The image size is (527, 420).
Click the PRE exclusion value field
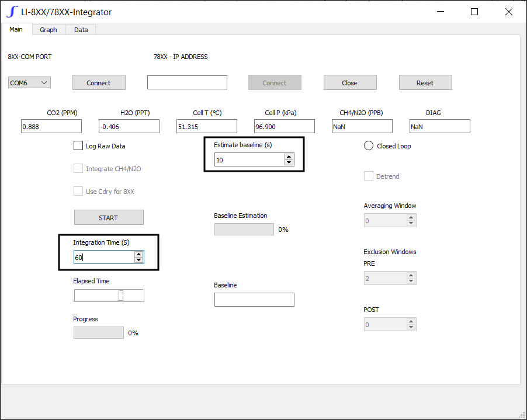tap(385, 279)
